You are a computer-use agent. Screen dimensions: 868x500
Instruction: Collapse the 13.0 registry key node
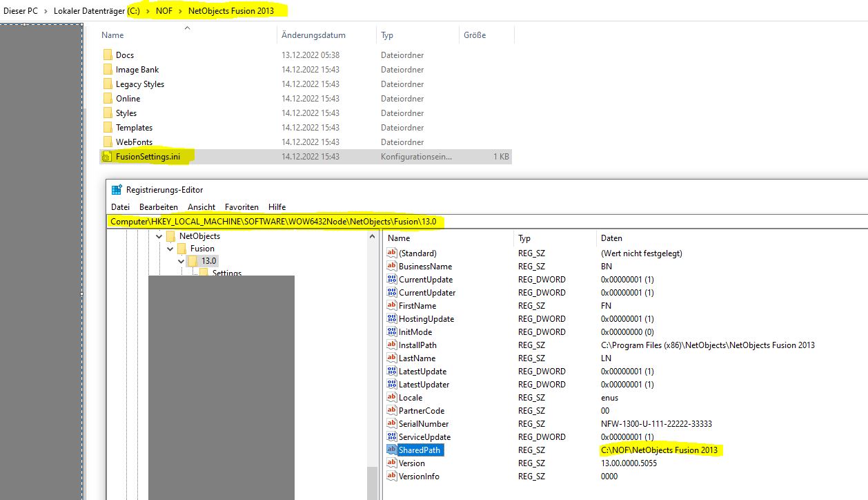point(181,261)
